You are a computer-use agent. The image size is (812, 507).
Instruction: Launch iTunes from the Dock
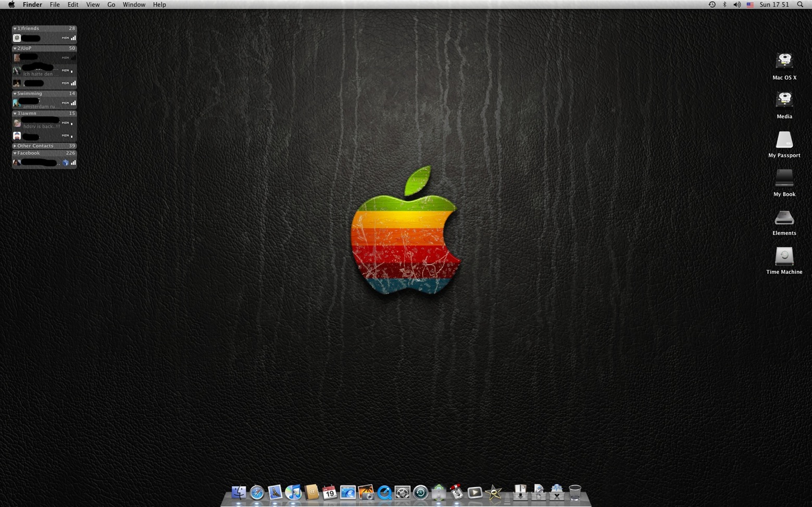pyautogui.click(x=293, y=492)
